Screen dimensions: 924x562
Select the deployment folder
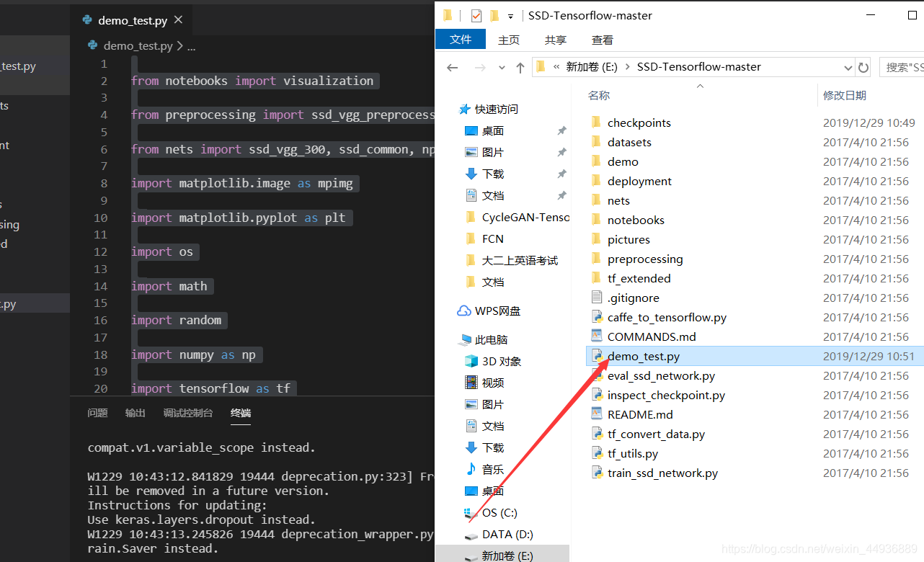[x=639, y=181]
